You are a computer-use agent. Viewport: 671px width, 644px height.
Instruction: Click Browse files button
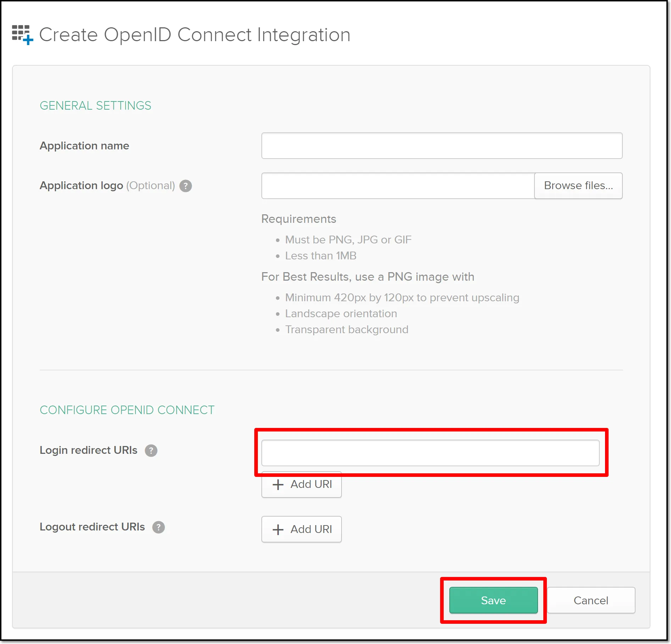[x=578, y=186]
